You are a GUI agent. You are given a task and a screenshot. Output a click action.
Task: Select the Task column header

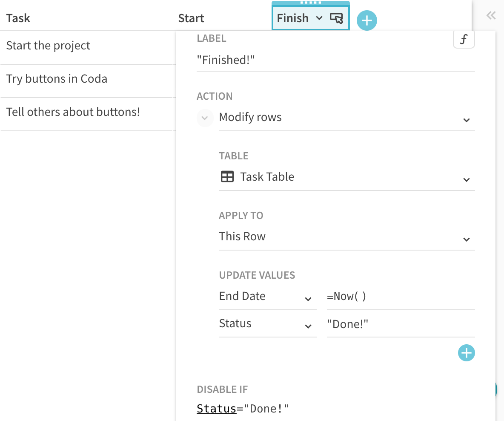click(18, 18)
